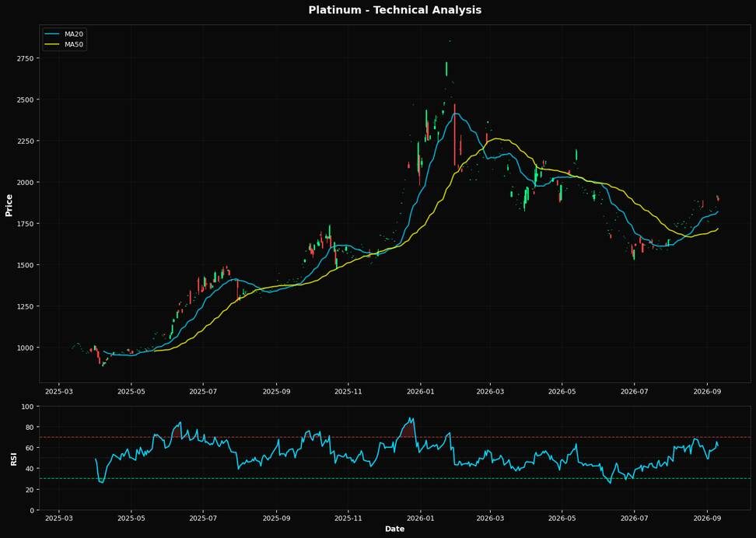Click 2025-07 on the price chart date axis
The height and width of the screenshot is (538, 756).
coord(203,391)
